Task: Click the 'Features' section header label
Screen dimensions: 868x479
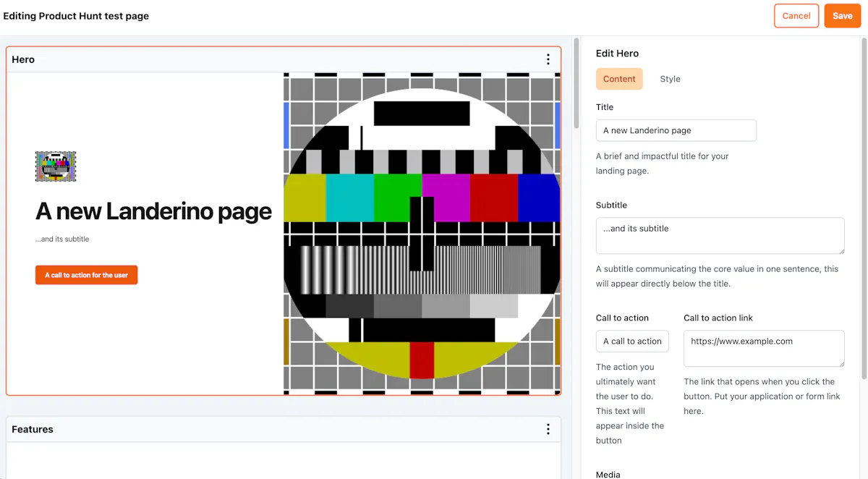Action: [33, 429]
